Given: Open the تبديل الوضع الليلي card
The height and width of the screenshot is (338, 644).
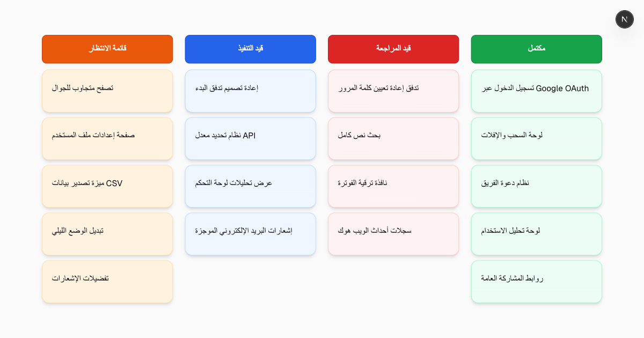Looking at the screenshot, I should point(107,234).
